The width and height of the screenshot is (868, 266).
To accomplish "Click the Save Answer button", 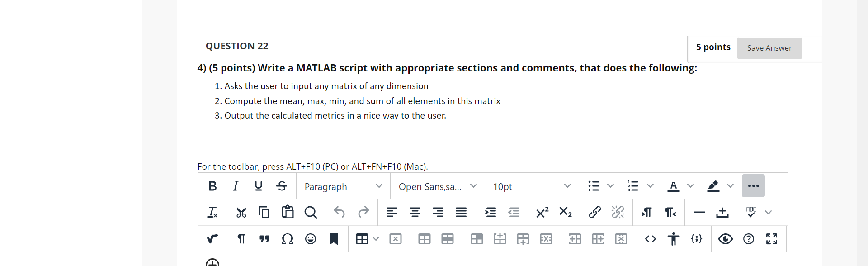I will 769,48.
